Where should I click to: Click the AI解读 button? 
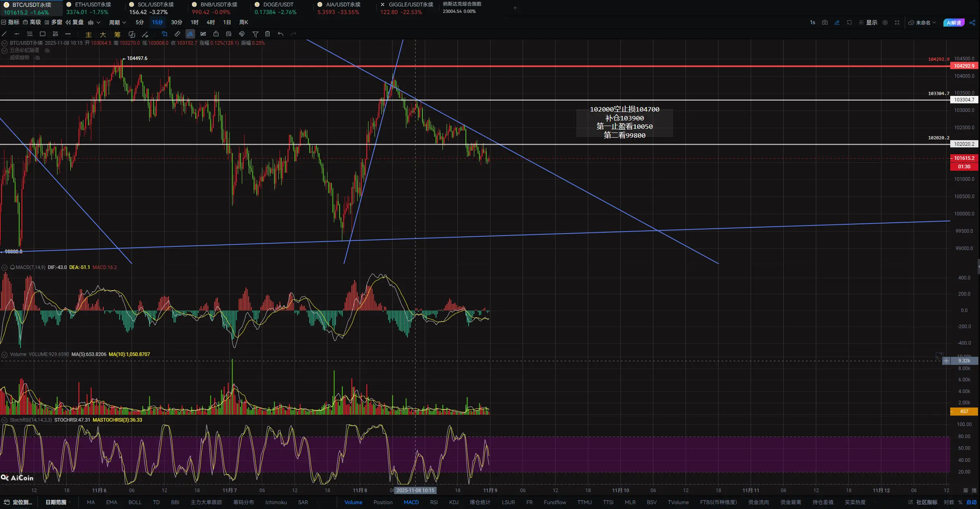click(953, 23)
